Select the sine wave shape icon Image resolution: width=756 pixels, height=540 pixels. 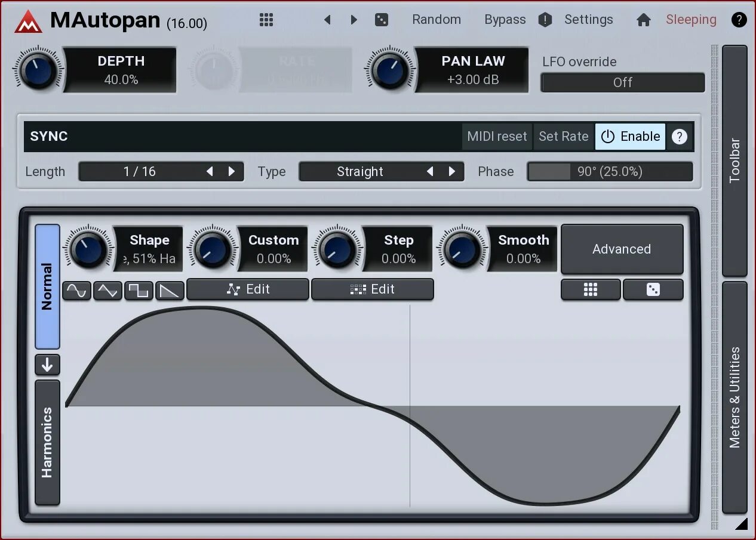(77, 291)
